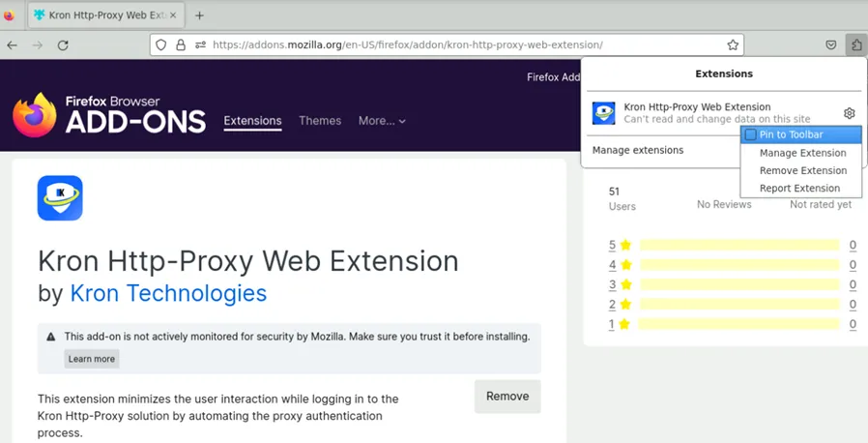868x443 pixels.
Task: Click the Firefox Add-ons header link
Action: point(554,77)
